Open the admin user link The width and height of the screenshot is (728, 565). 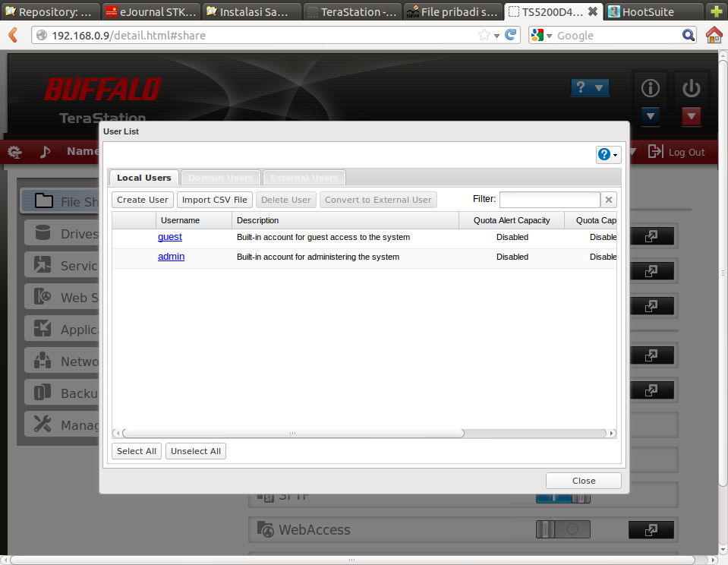tap(171, 257)
